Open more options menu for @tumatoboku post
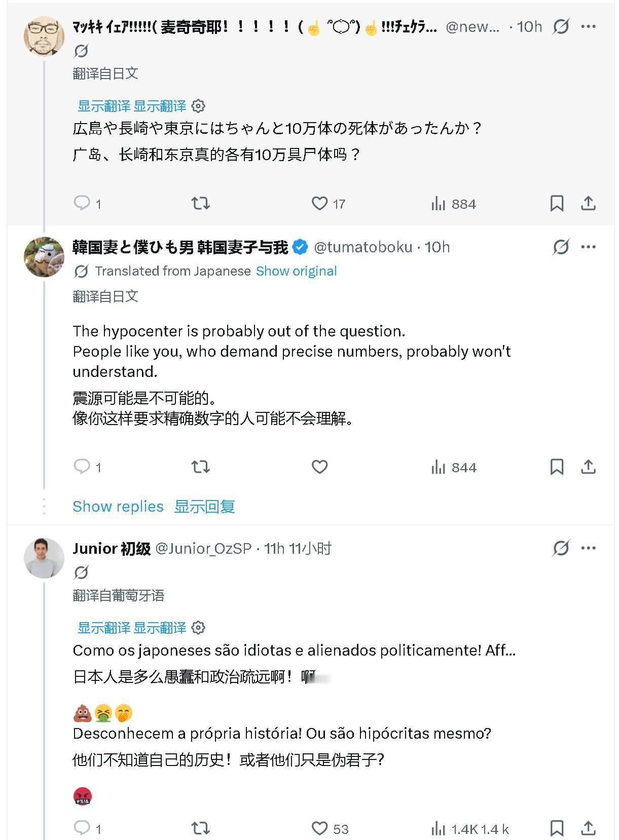 (x=588, y=247)
